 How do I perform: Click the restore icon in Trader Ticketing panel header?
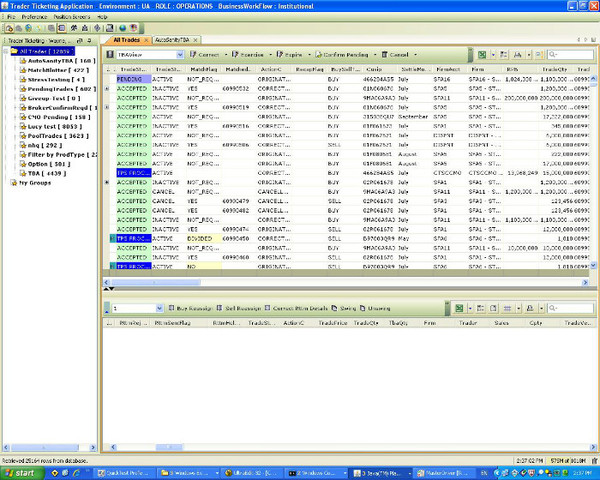(80, 41)
